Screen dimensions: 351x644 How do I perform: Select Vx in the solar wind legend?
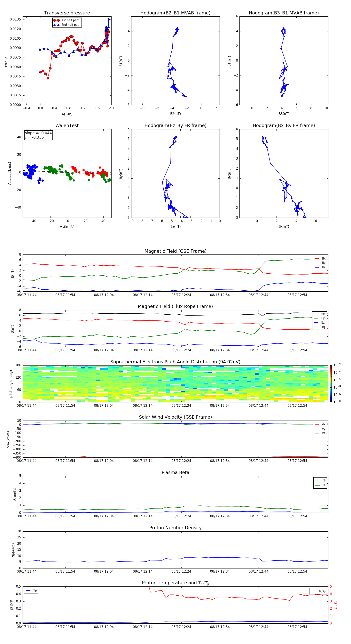[x=320, y=424]
